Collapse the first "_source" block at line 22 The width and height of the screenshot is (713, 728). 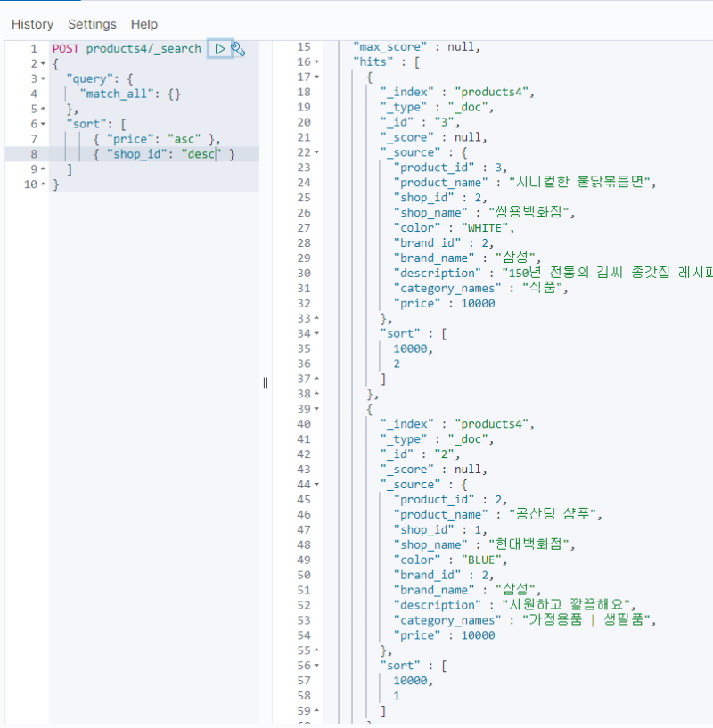[316, 152]
